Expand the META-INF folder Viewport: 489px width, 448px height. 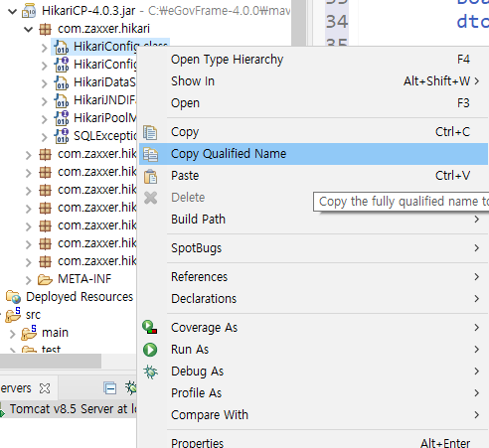pyautogui.click(x=29, y=280)
